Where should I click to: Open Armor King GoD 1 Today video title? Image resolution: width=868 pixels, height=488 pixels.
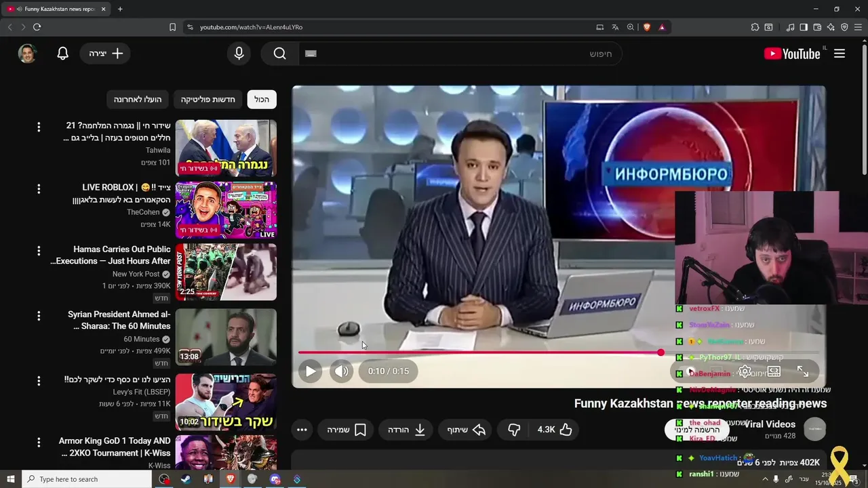[x=115, y=447]
